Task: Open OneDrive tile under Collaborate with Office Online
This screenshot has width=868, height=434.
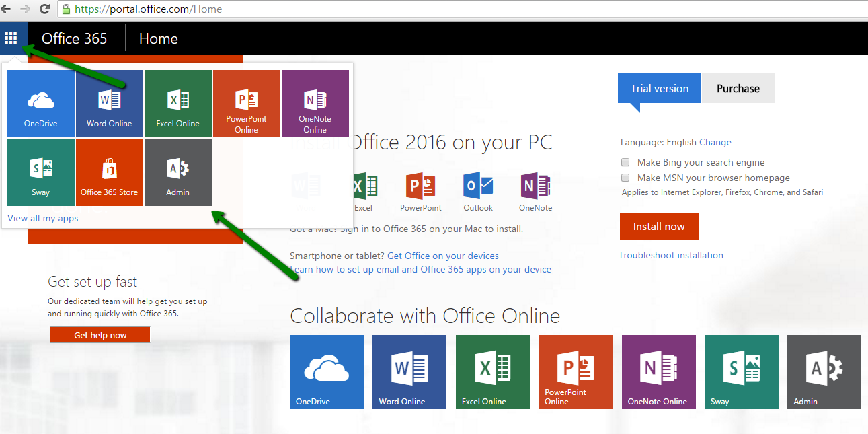Action: click(327, 372)
